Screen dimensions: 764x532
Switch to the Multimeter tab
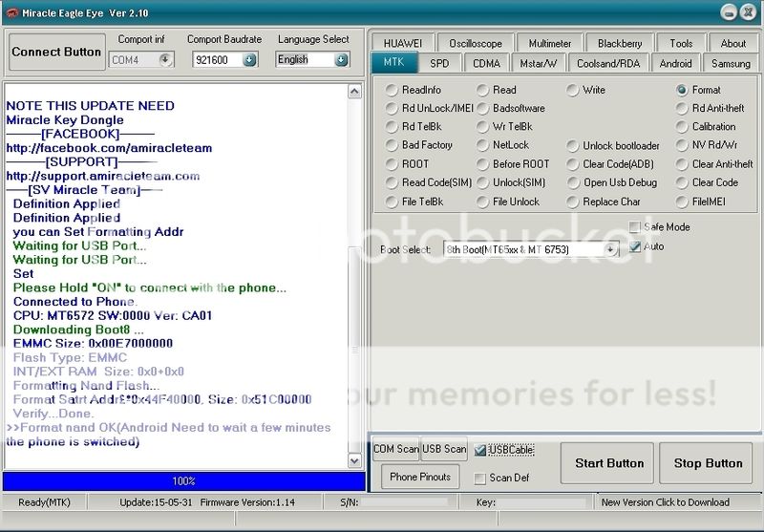(x=550, y=43)
